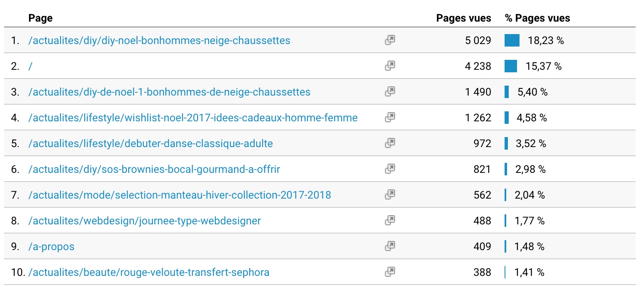Open the /a-propos page link
The height and width of the screenshot is (290, 644).
51,246
